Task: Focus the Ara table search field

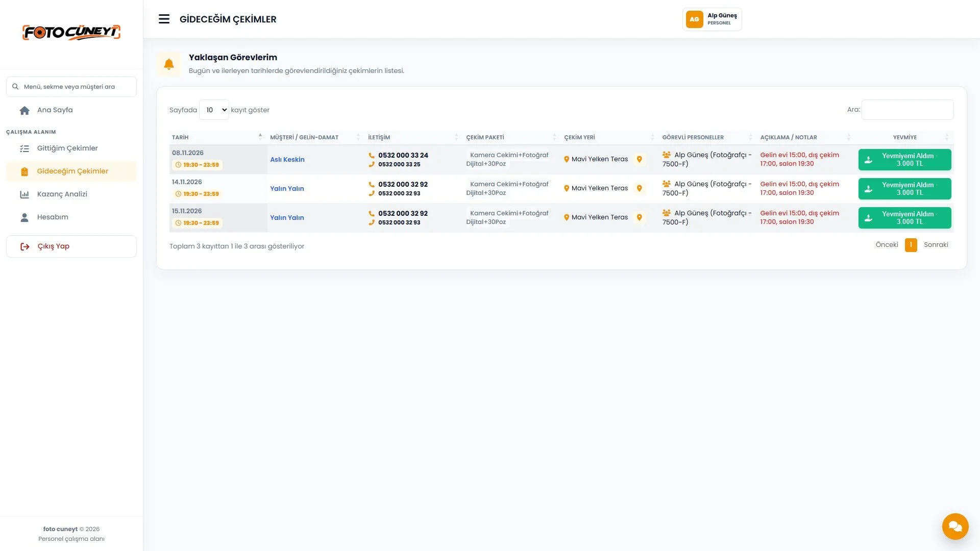Action: point(908,110)
